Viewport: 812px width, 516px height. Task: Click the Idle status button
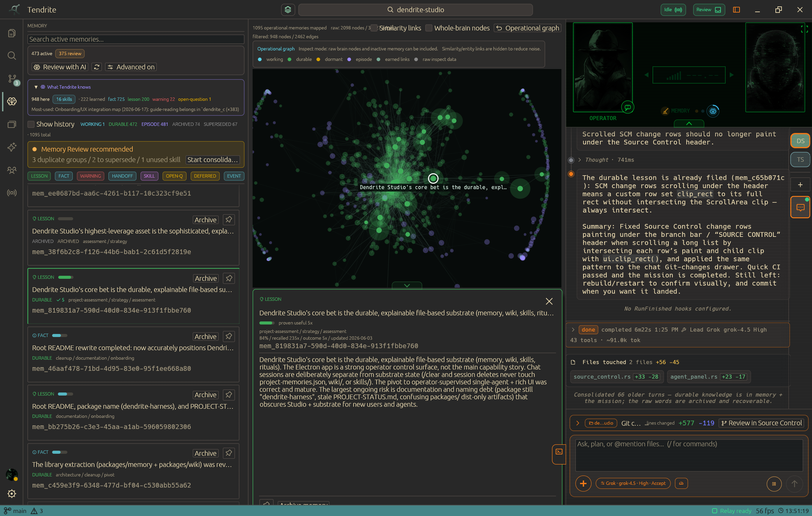click(673, 9)
